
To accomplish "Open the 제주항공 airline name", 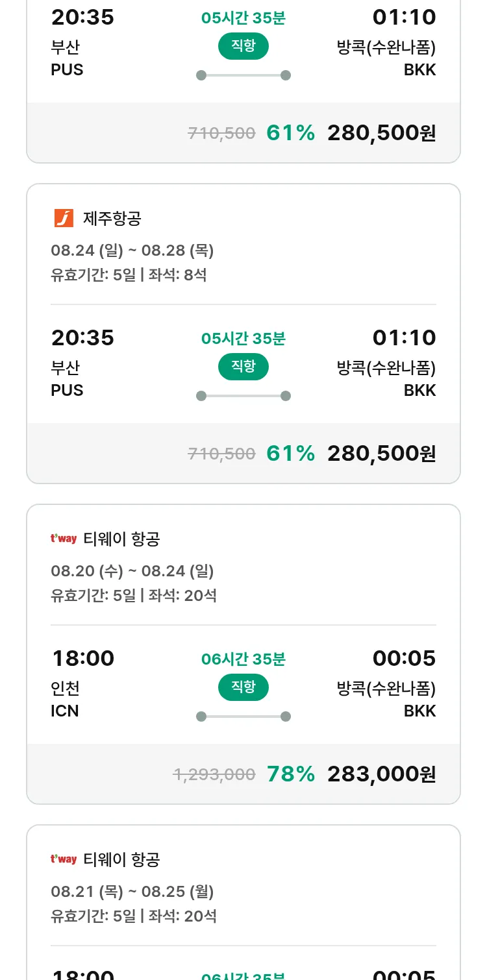I will click(112, 219).
